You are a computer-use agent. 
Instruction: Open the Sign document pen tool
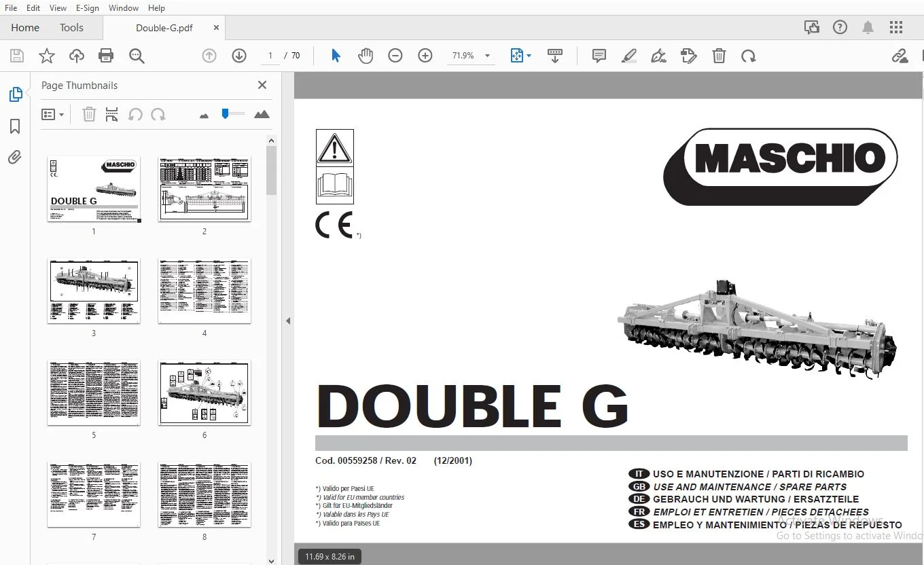tap(658, 56)
